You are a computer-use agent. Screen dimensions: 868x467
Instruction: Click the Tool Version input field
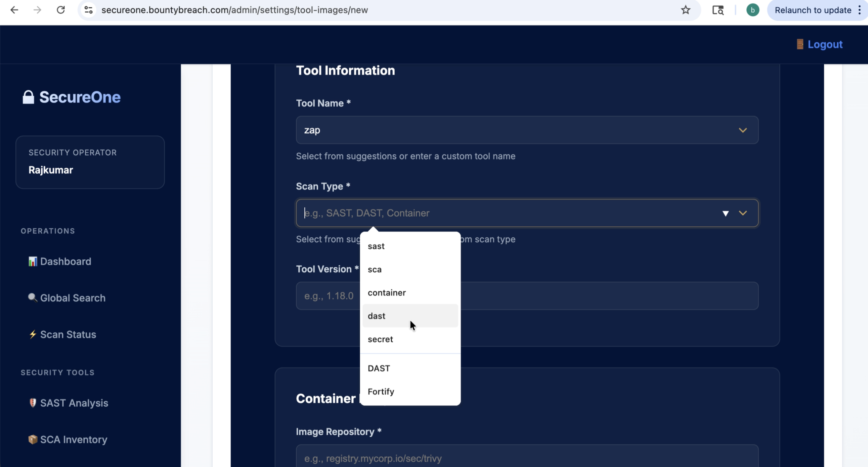pyautogui.click(x=527, y=296)
